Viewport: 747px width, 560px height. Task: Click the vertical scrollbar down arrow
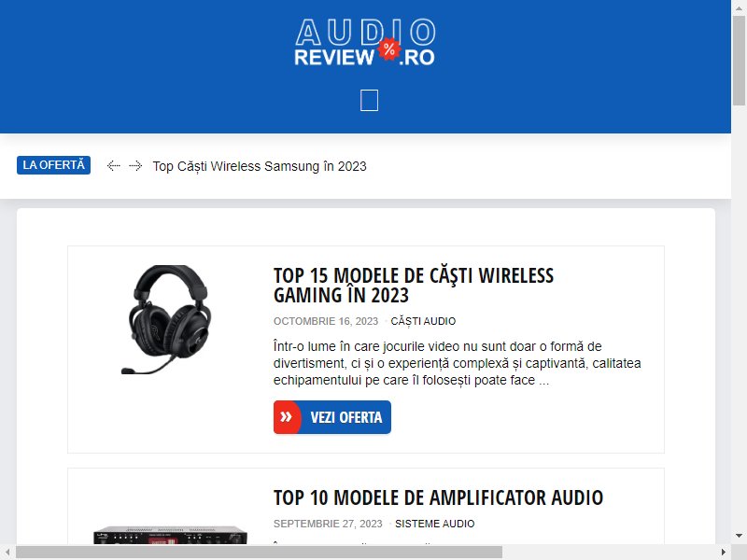click(739, 536)
